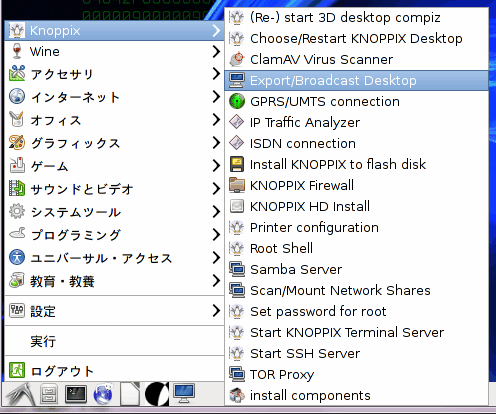Click the black-and-white circle taskbar icon
The height and width of the screenshot is (414, 496).
157,394
